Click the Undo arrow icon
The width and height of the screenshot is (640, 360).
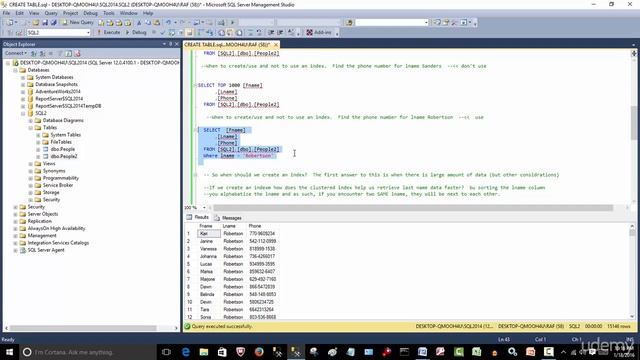[x=168, y=22]
